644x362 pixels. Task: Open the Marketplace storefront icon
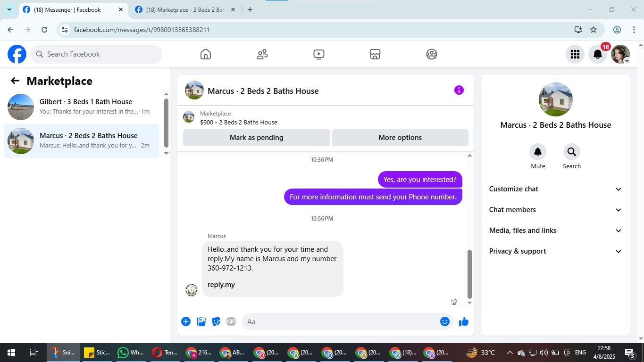tap(375, 54)
